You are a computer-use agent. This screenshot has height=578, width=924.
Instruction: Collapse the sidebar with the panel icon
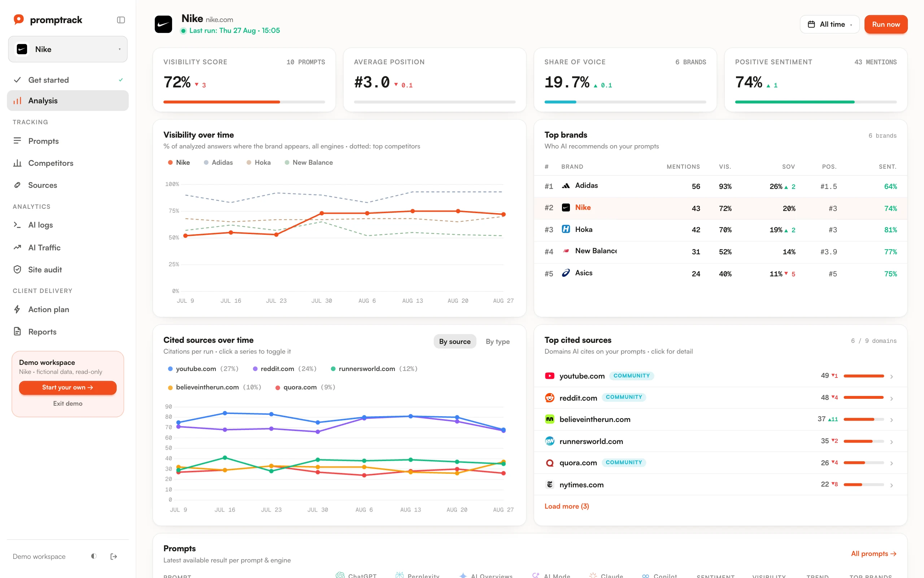121,20
